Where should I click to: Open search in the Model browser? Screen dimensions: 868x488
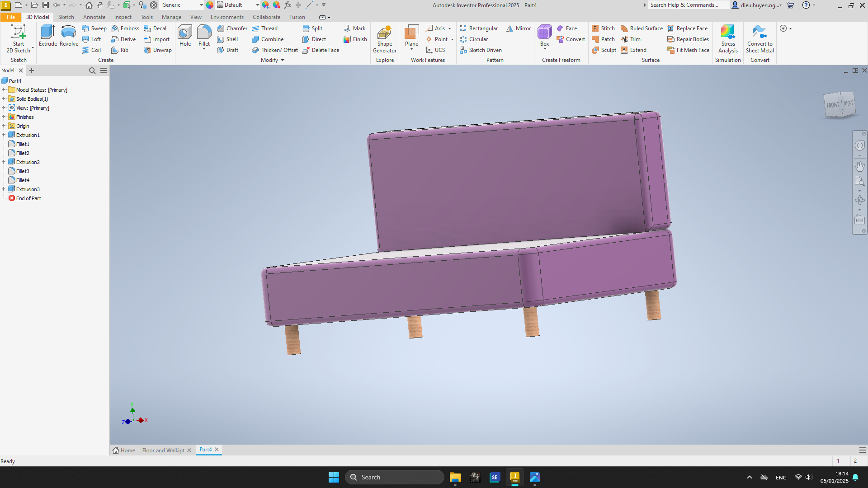point(92,70)
